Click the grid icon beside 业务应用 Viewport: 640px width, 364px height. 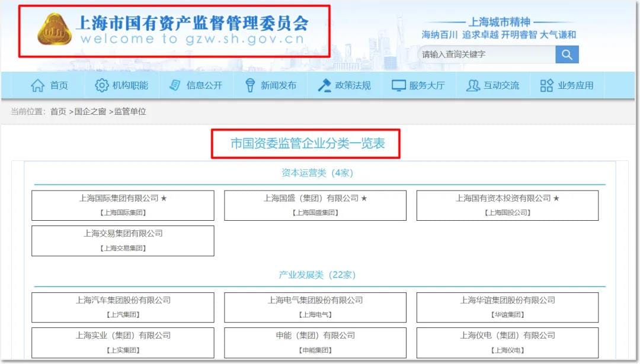pos(546,86)
